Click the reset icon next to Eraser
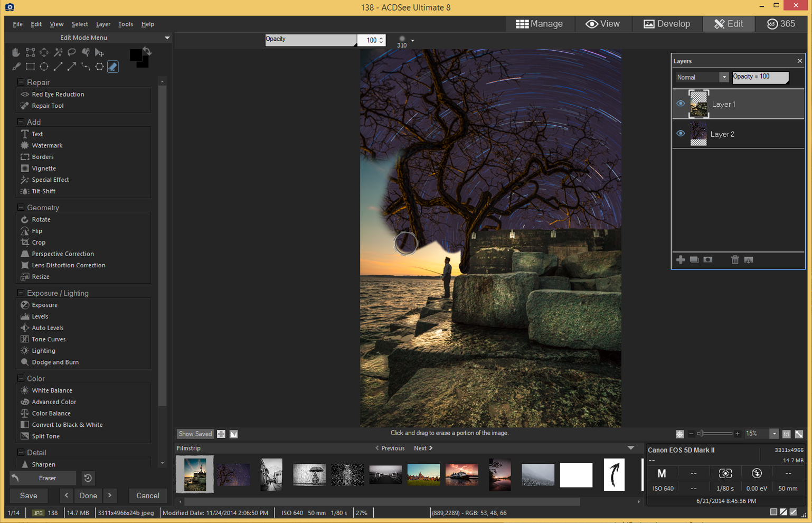This screenshot has width=812, height=523. [x=88, y=478]
